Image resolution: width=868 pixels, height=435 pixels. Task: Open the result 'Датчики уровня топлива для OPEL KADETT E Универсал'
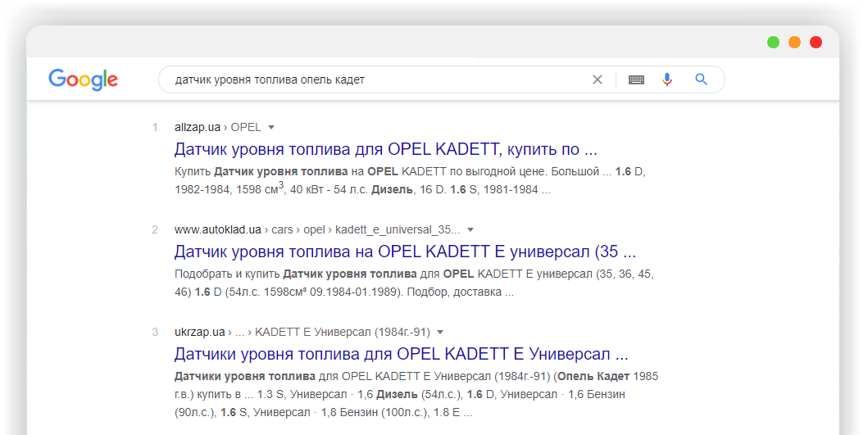pyautogui.click(x=401, y=354)
